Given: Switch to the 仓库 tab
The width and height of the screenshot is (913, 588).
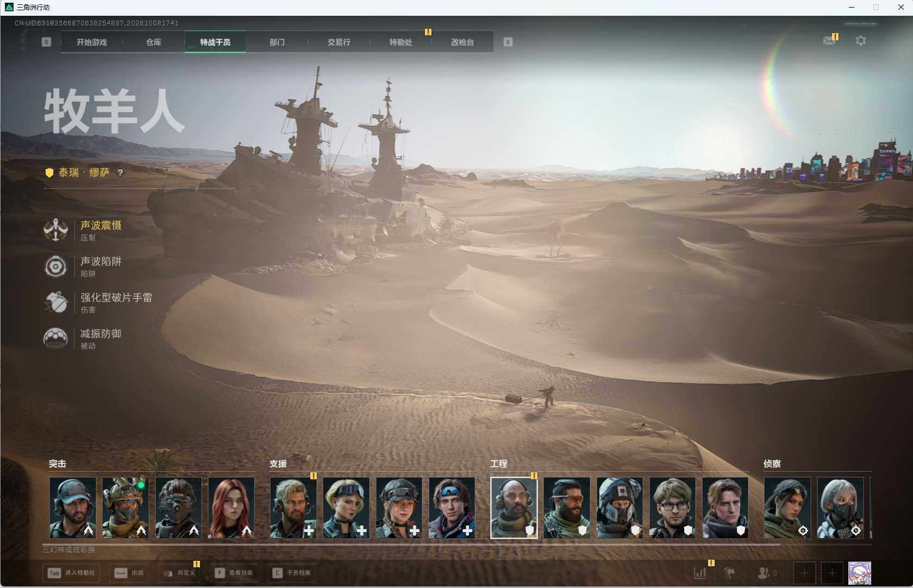Looking at the screenshot, I should point(153,42).
